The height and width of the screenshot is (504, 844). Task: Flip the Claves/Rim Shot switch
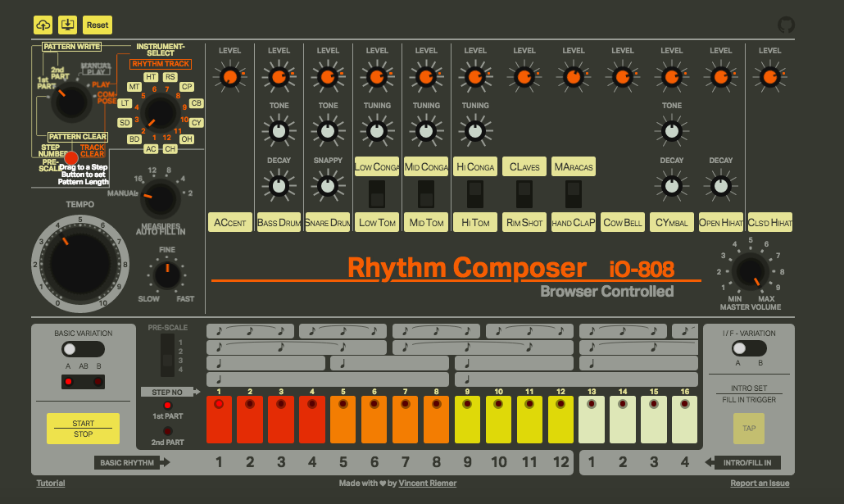[x=524, y=194]
